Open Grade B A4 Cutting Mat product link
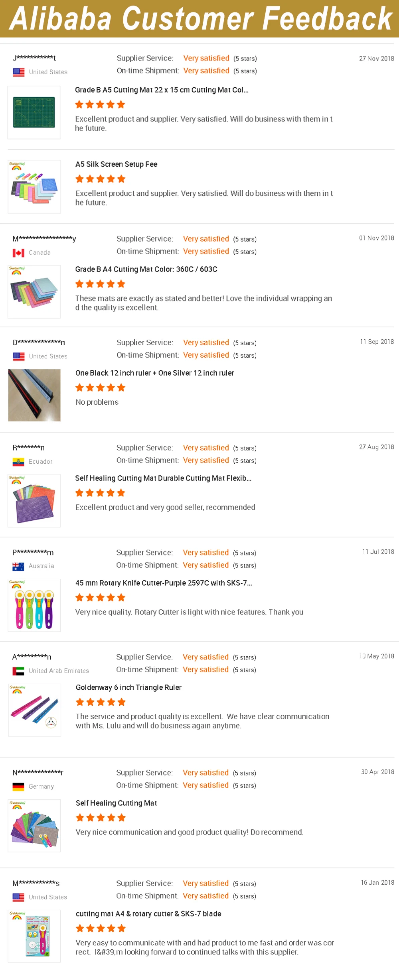This screenshot has height=980, width=399. [x=146, y=270]
